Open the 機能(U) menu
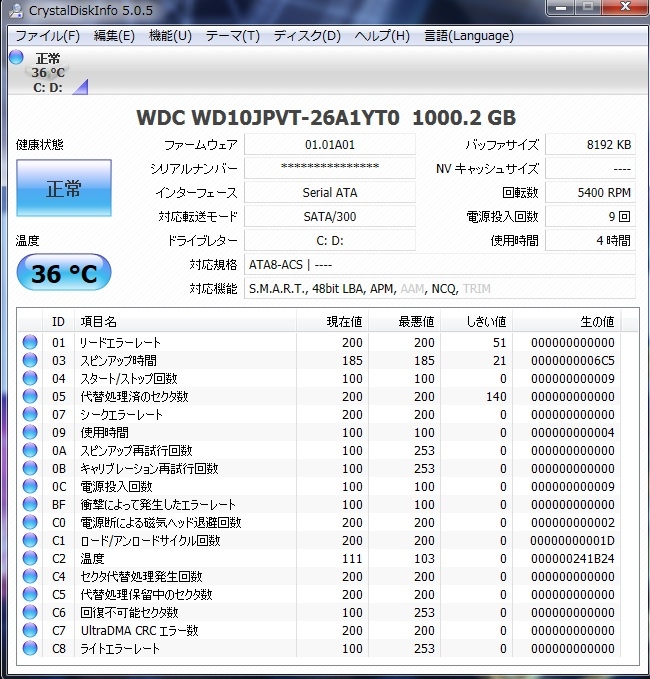Viewport: 650px width, 679px height. [x=170, y=36]
